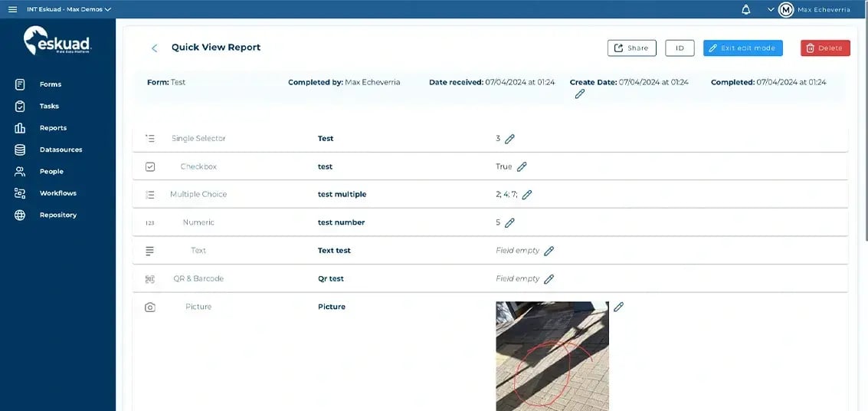Open the picture thumbnail with red circle

click(552, 355)
